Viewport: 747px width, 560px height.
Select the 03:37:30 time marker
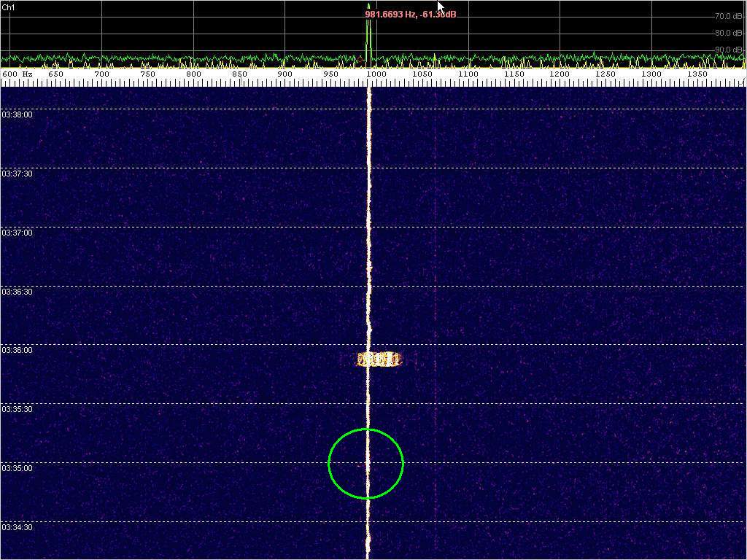pos(18,174)
